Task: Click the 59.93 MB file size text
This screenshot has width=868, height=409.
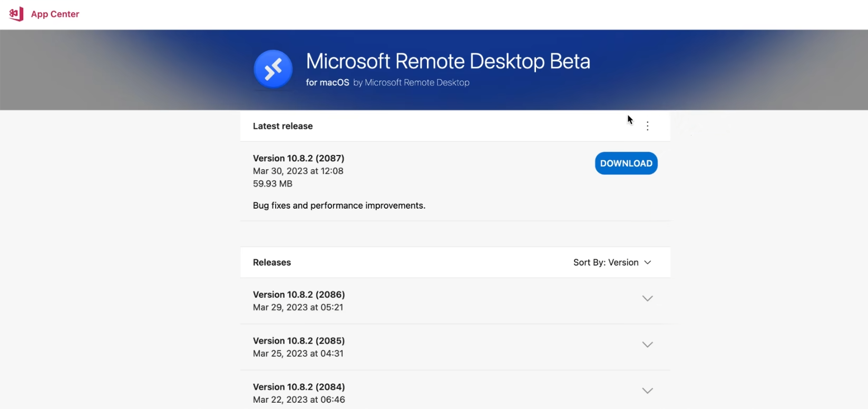Action: 272,184
